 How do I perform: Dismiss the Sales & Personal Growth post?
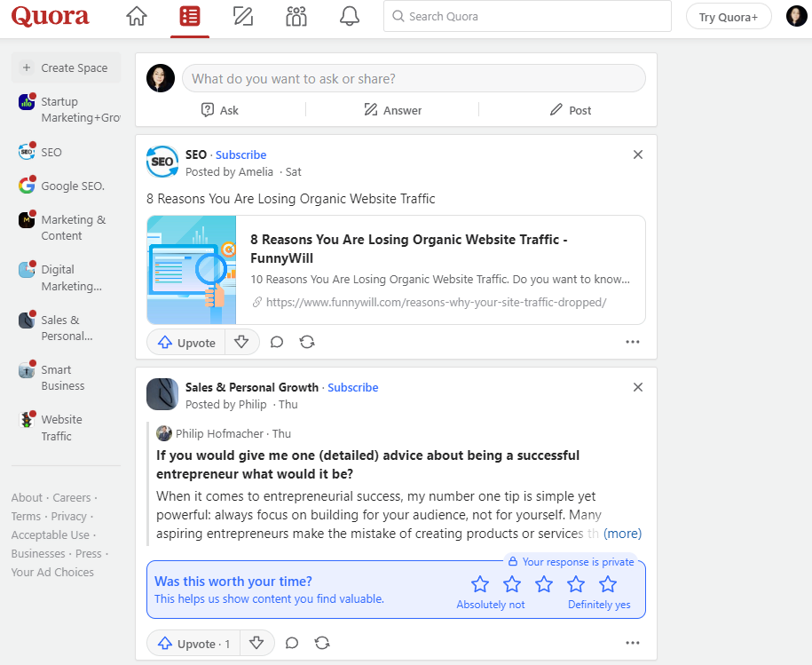coord(637,387)
